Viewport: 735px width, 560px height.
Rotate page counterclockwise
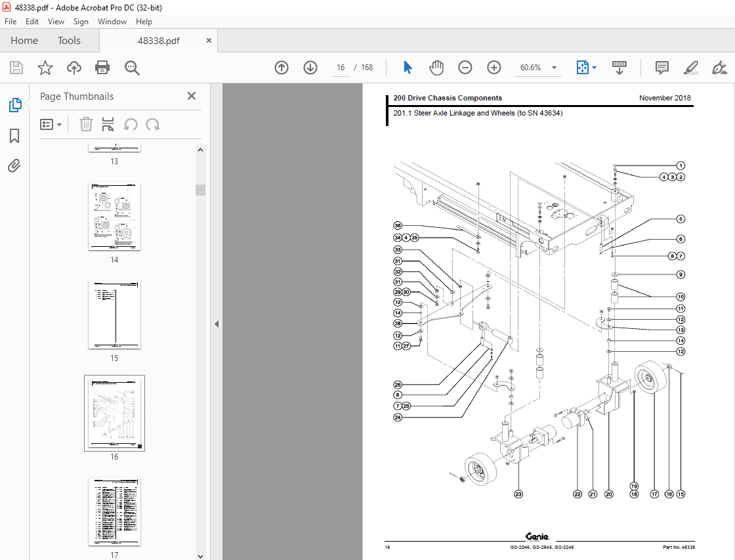click(x=131, y=124)
